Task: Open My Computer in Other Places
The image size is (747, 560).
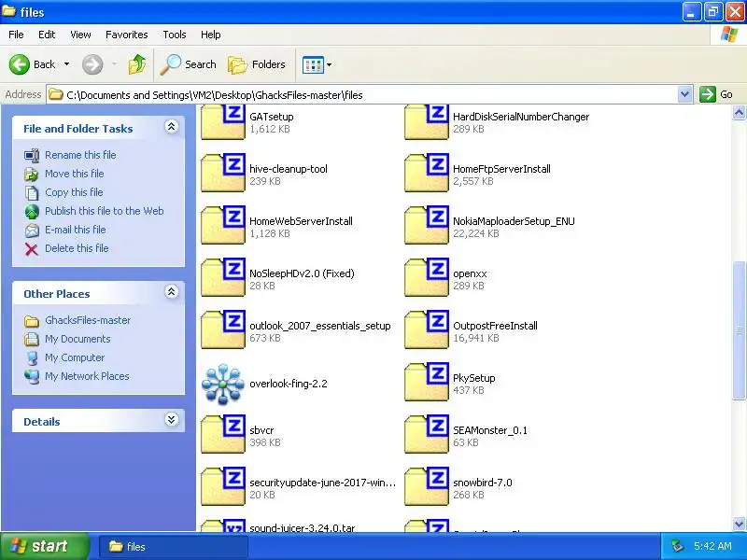Action: [x=75, y=357]
